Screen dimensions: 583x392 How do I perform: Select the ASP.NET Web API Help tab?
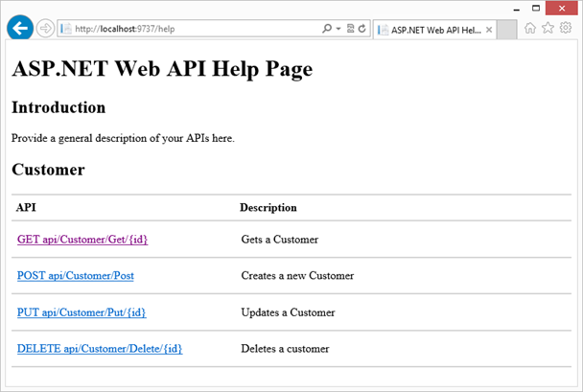[x=431, y=31]
